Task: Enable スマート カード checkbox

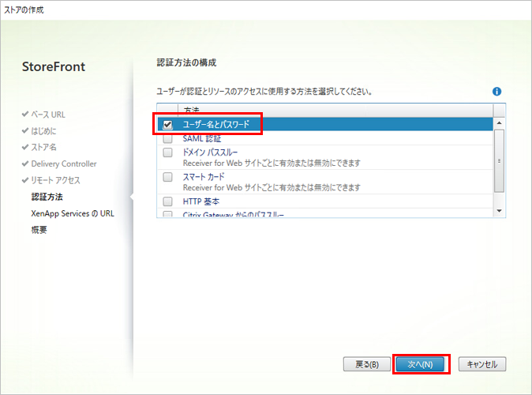Action: [167, 177]
